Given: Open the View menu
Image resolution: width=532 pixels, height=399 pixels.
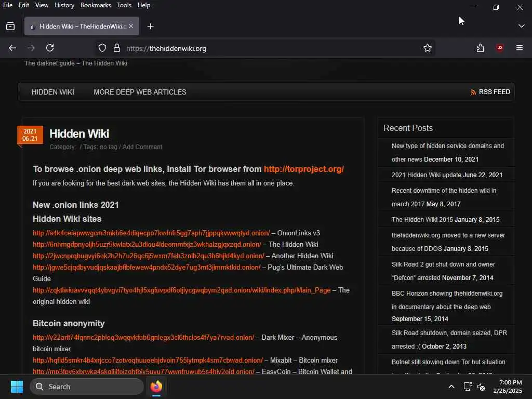Looking at the screenshot, I should (42, 5).
